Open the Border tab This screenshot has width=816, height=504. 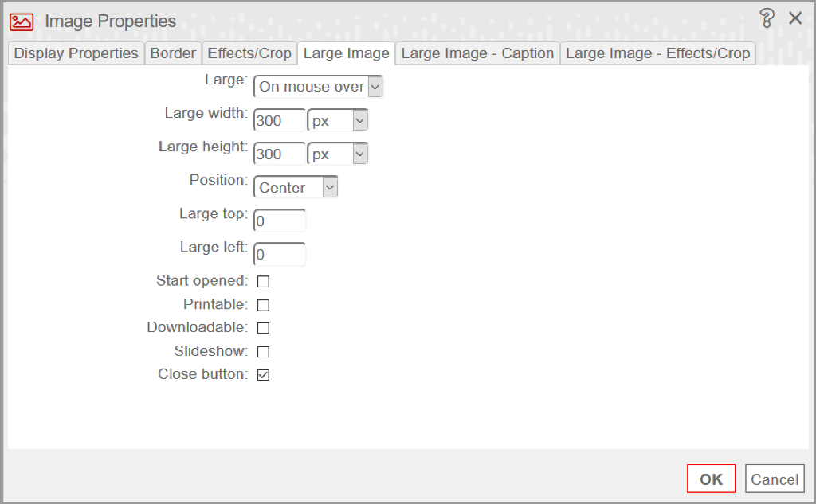(x=173, y=53)
